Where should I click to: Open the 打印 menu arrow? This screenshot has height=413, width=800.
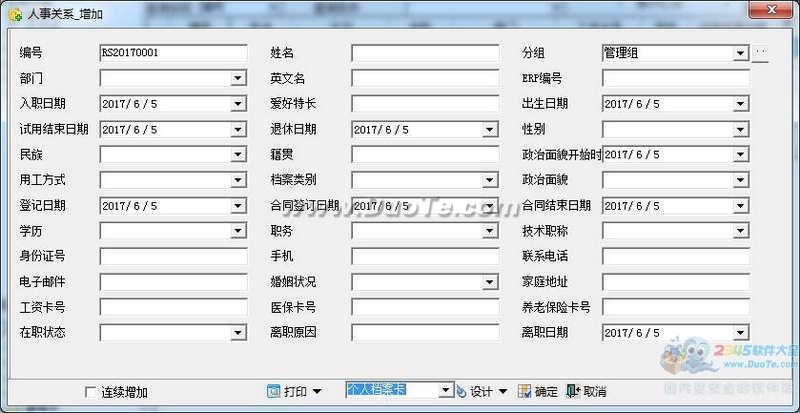(317, 392)
